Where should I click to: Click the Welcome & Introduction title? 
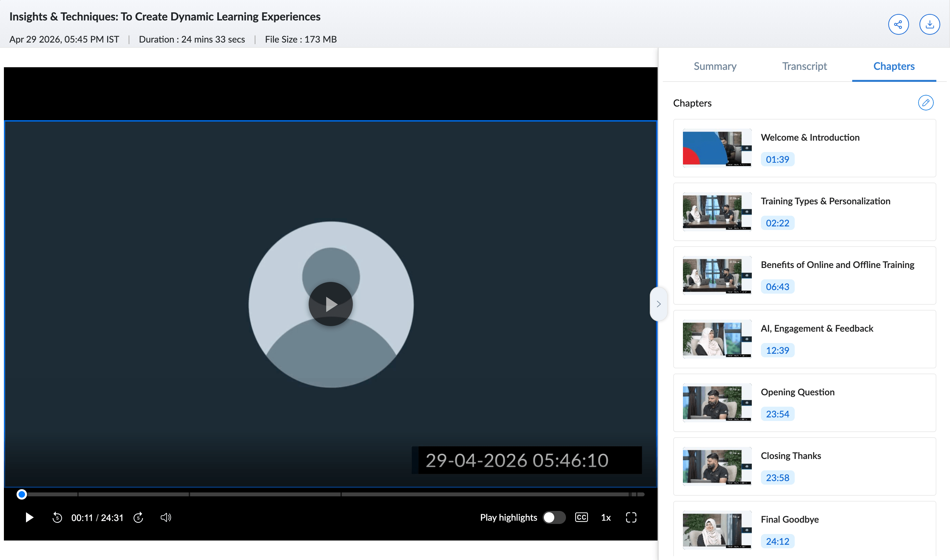pyautogui.click(x=810, y=137)
